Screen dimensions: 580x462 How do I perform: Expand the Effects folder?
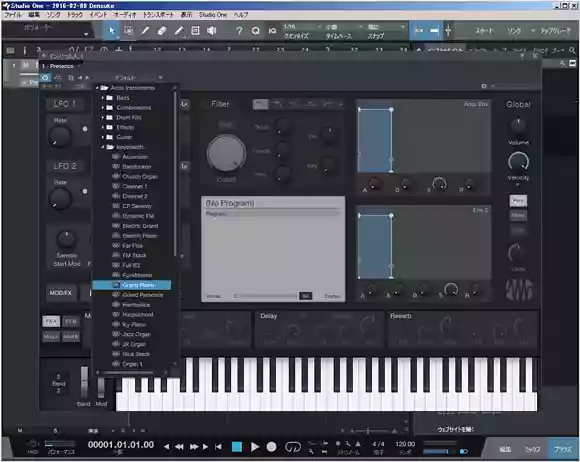pyautogui.click(x=103, y=127)
